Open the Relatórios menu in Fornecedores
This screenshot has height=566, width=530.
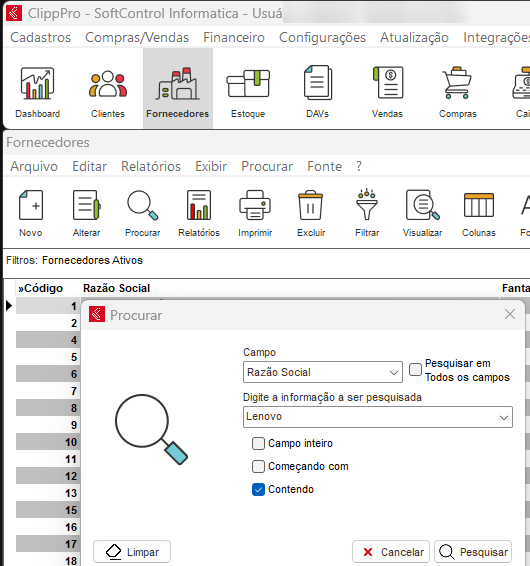[x=151, y=166]
